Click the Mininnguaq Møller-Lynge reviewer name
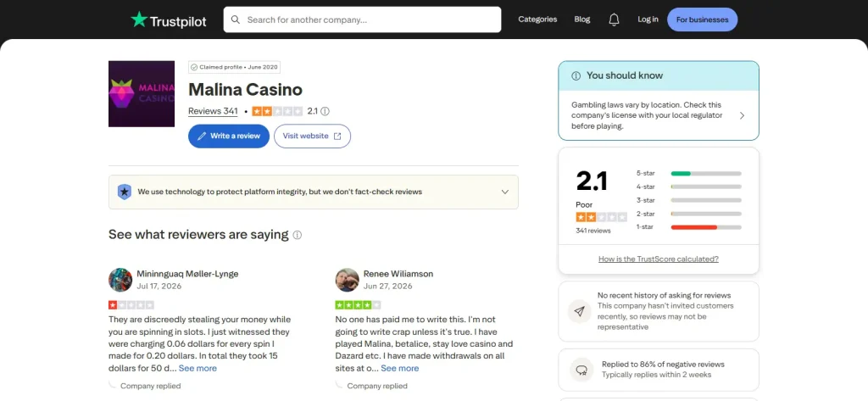This screenshot has height=401, width=868. (187, 274)
